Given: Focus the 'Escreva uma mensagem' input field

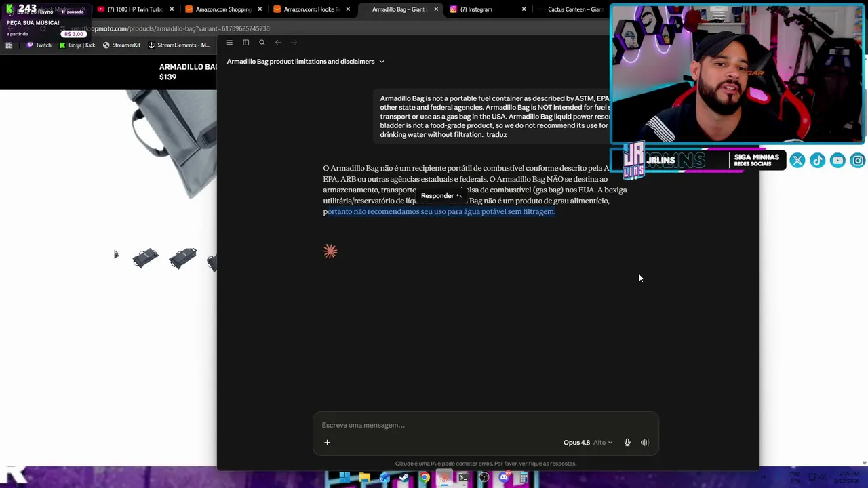Looking at the screenshot, I should pos(486,425).
